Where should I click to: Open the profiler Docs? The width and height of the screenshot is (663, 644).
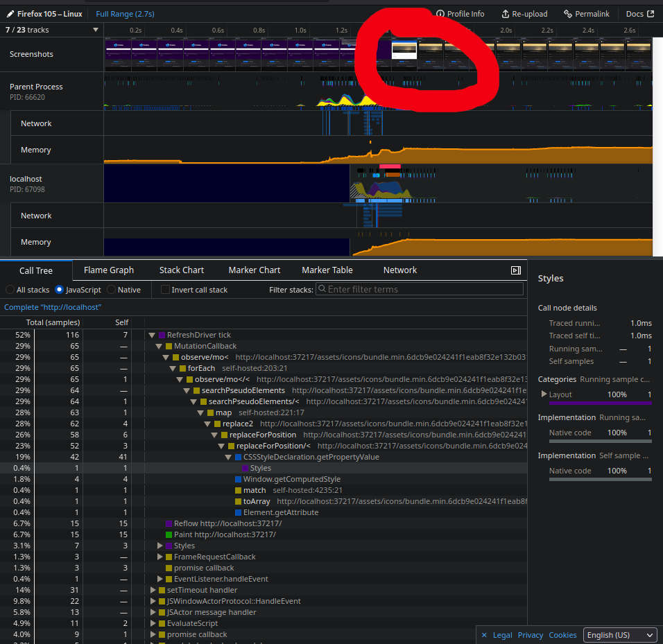coord(636,13)
